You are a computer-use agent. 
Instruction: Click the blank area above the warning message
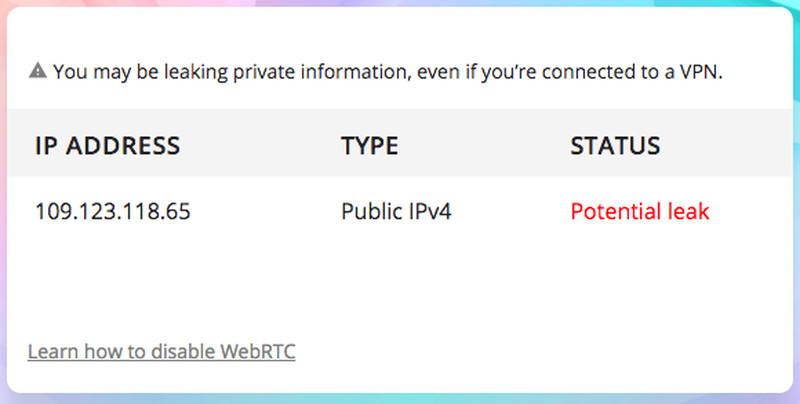click(398, 33)
